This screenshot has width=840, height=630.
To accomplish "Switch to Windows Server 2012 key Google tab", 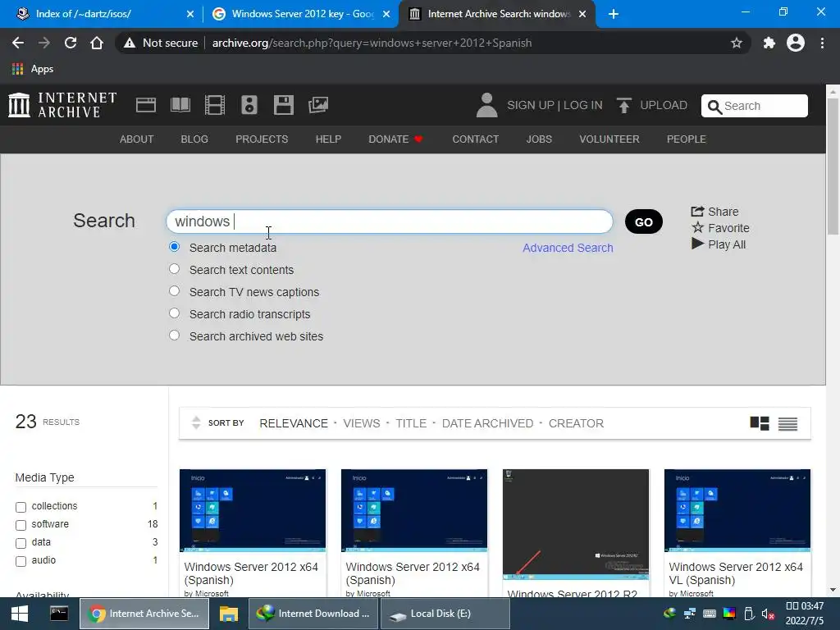I will (x=301, y=14).
